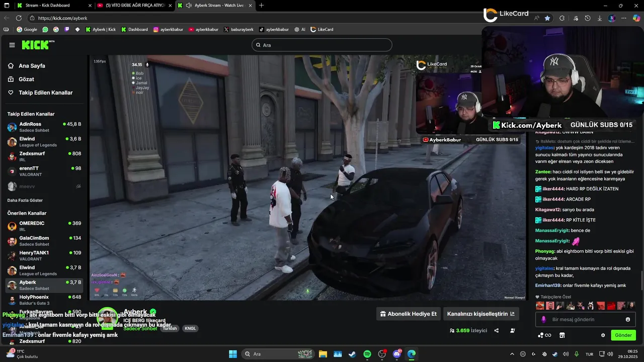Select Ayberk channel in recommended list
The width and height of the screenshot is (644, 362).
tap(44, 285)
